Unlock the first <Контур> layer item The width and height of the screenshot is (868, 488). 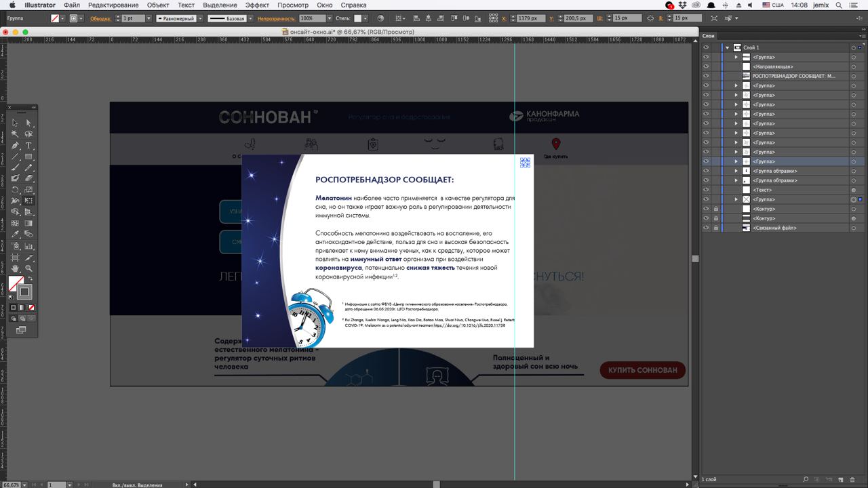(x=715, y=209)
